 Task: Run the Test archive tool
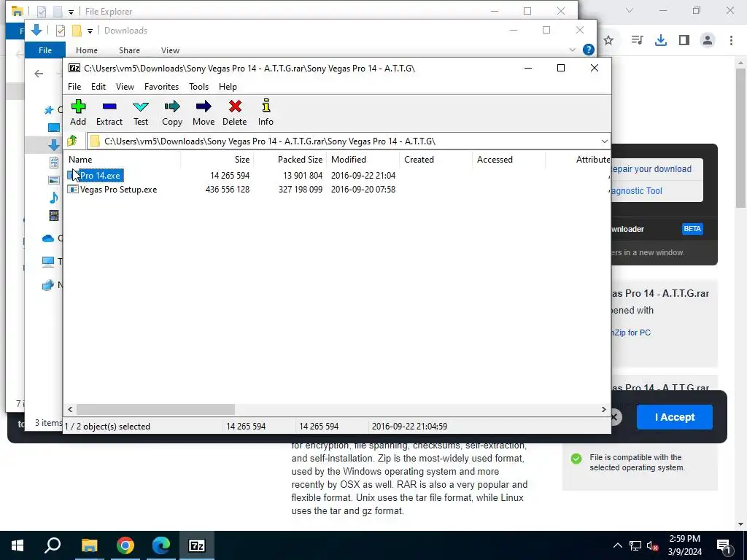[141, 112]
